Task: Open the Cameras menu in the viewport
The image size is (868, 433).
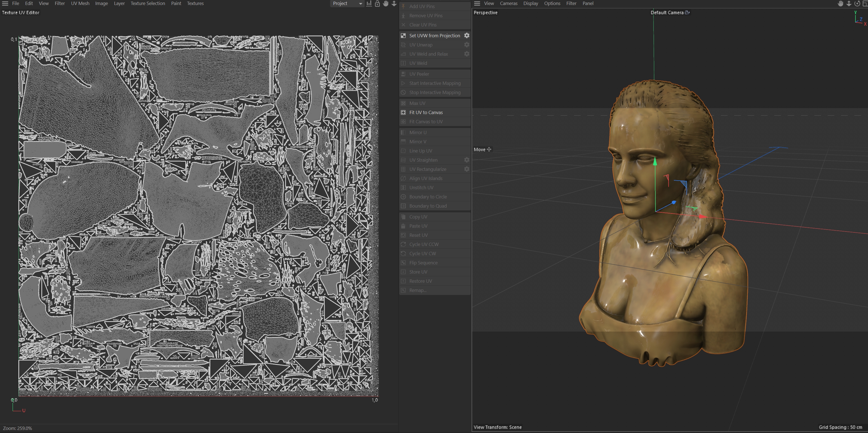Action: (x=509, y=3)
